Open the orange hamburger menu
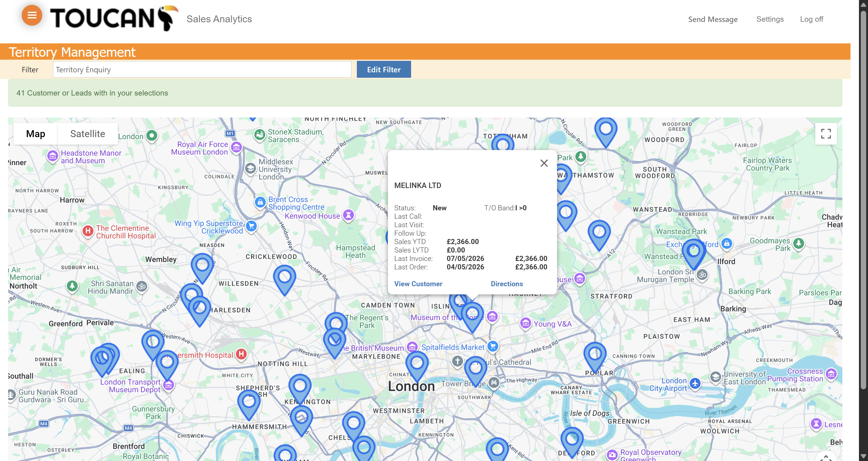Viewport: 868px width, 461px height. click(x=32, y=15)
